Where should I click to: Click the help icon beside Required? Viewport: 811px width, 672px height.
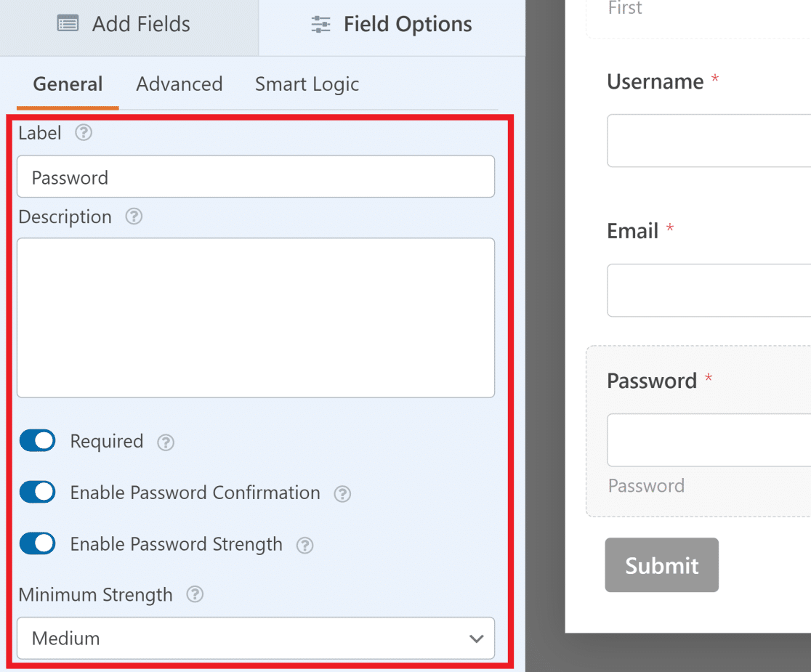click(x=165, y=442)
